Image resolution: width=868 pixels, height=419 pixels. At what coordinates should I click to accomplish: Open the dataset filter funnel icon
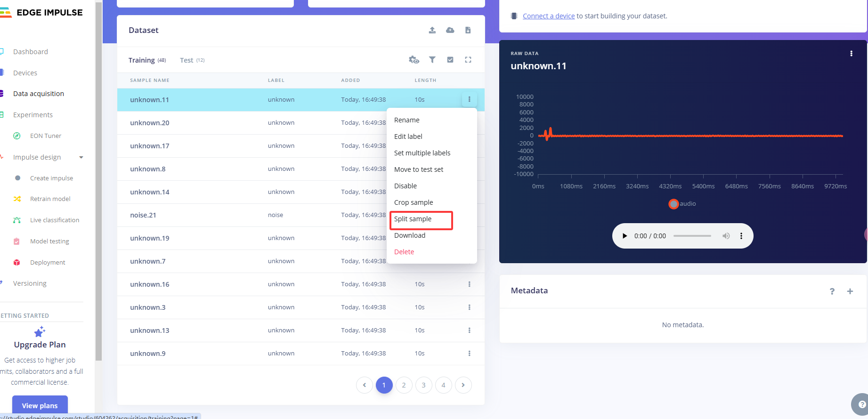click(x=432, y=60)
